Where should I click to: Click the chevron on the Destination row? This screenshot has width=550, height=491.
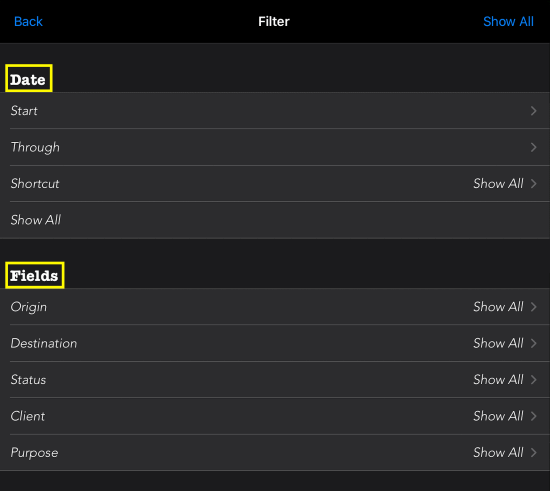pyautogui.click(x=534, y=343)
